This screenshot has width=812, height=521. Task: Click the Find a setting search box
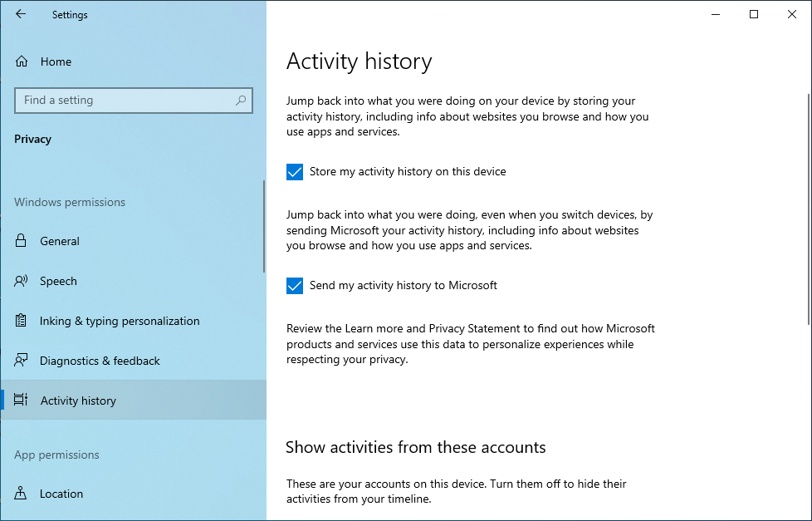125,101
